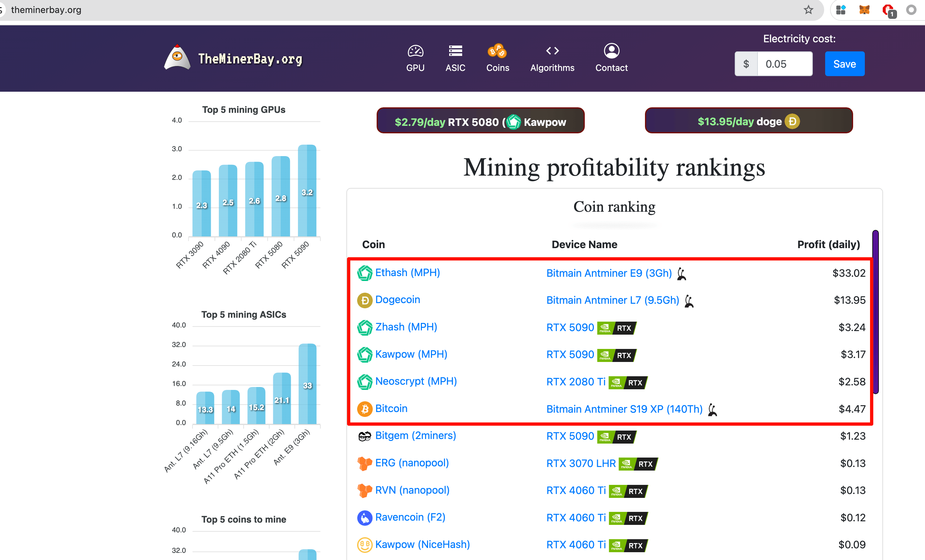This screenshot has width=925, height=560.
Task: Open the Contact menu item
Action: click(611, 59)
